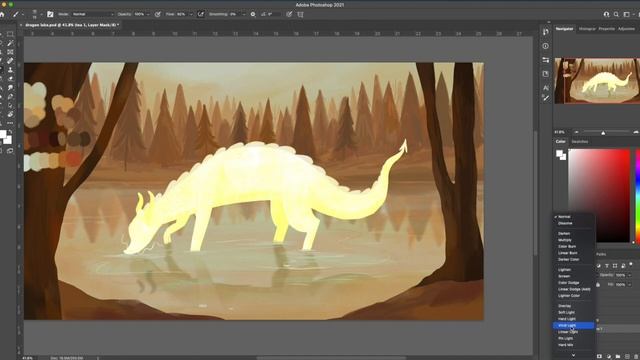Select the Healing Brush tool
640x360 pixels.
tap(10, 61)
